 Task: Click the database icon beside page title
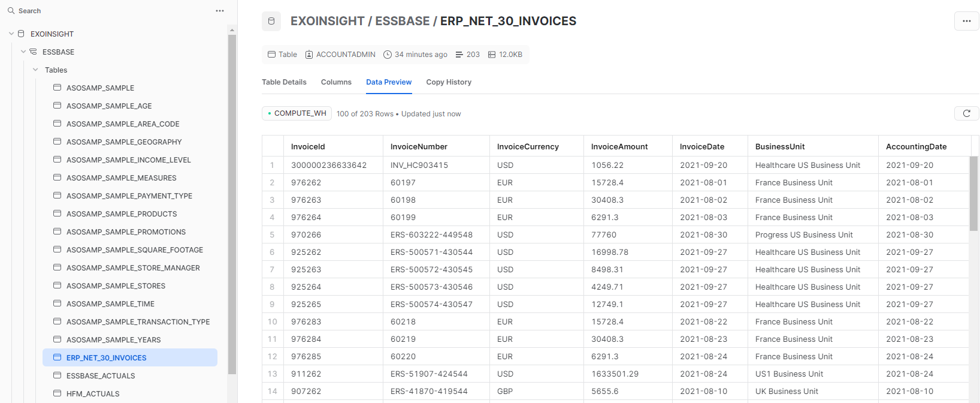(271, 21)
